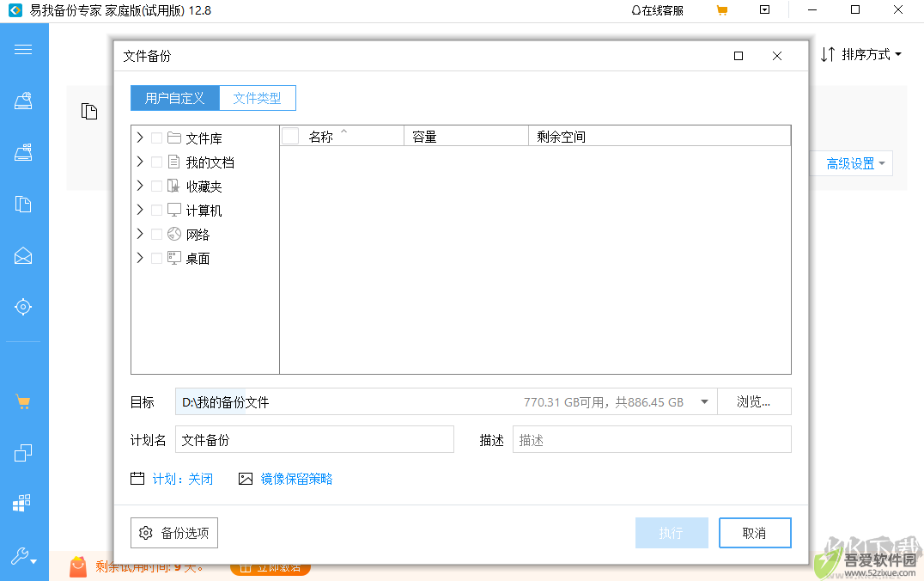Select the 文件库 label in tree
Screen dimensions: 924x581
point(204,138)
